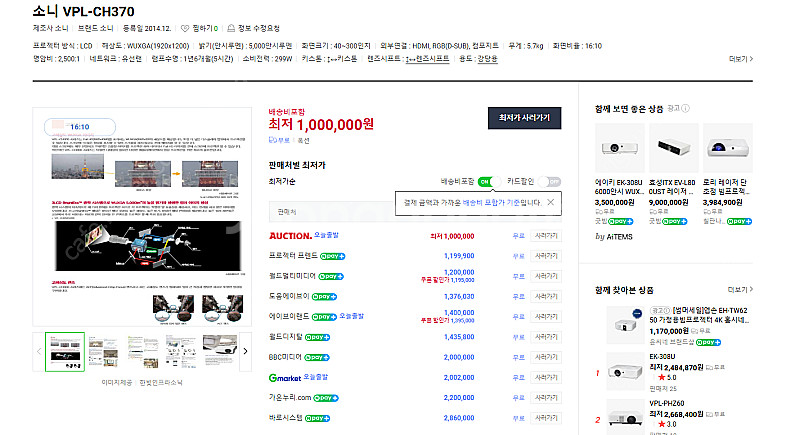
Task: Open the 프로젝터 프렌드 seller link
Action: (x=293, y=255)
